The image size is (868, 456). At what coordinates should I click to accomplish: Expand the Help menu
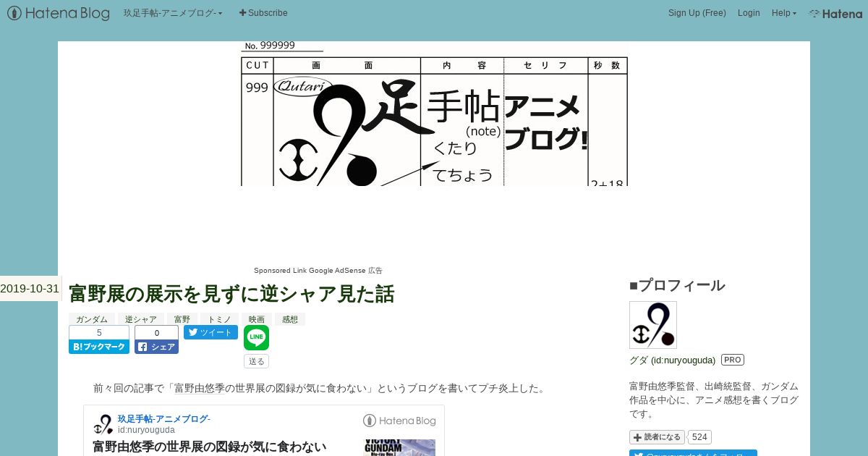tap(784, 13)
